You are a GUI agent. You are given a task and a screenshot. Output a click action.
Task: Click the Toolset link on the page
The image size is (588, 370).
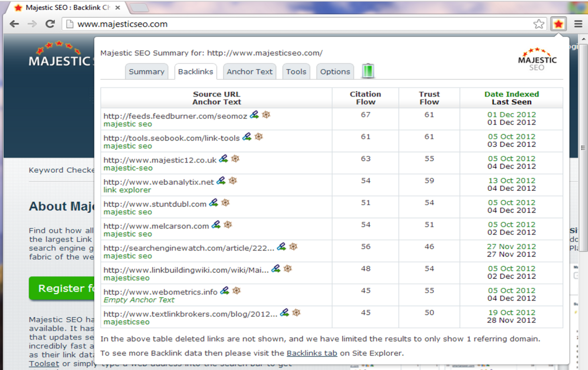pos(44,364)
